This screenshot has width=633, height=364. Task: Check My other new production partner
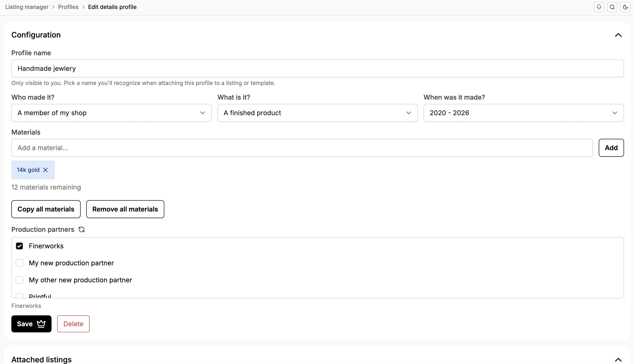coord(19,280)
